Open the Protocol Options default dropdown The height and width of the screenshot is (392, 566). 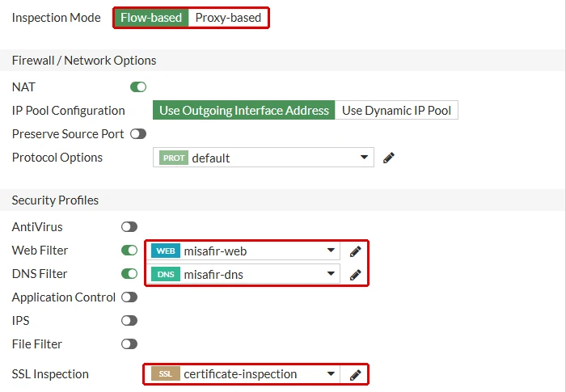(264, 158)
